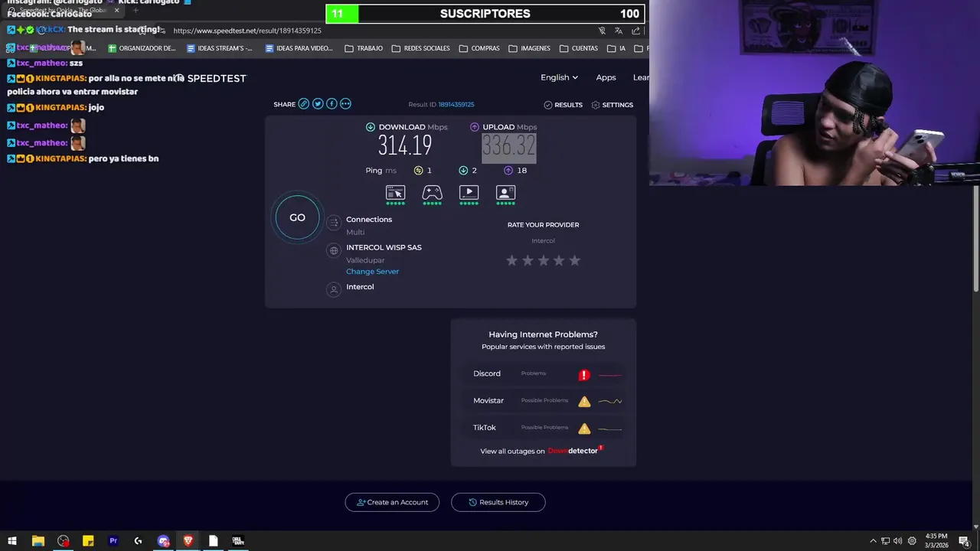Open more share options (three dots)
The image size is (980, 551).
pos(345,104)
